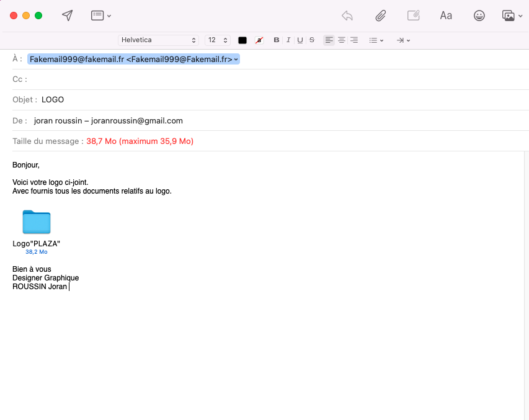
Task: Select center text alignment
Action: tap(341, 40)
